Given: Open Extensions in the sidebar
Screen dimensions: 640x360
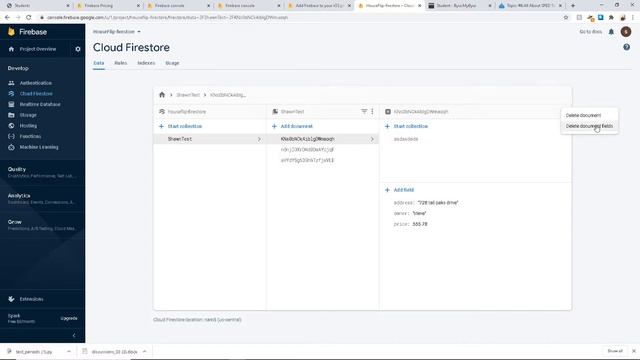Looking at the screenshot, I should [31, 299].
